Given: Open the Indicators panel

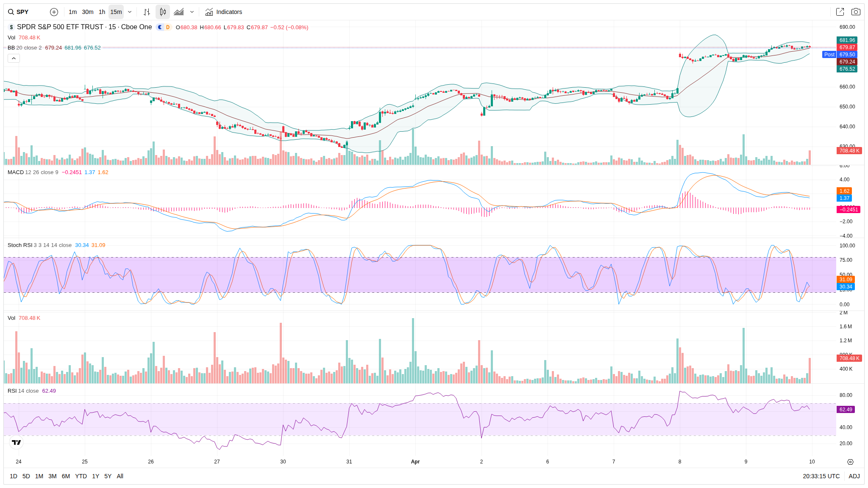Looking at the screenshot, I should (x=224, y=12).
